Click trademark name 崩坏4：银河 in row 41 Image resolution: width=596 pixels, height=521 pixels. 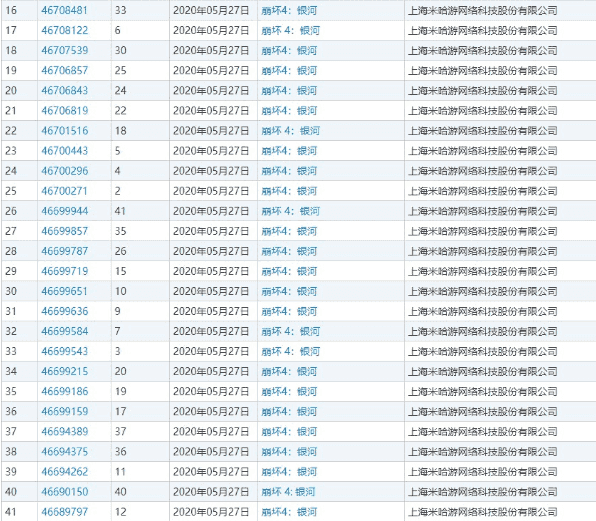(x=289, y=512)
